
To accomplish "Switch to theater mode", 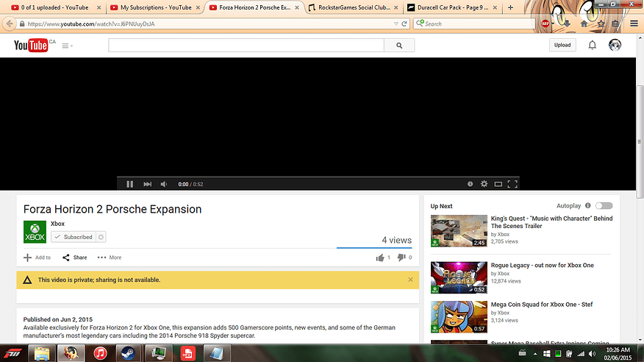I will coord(498,184).
